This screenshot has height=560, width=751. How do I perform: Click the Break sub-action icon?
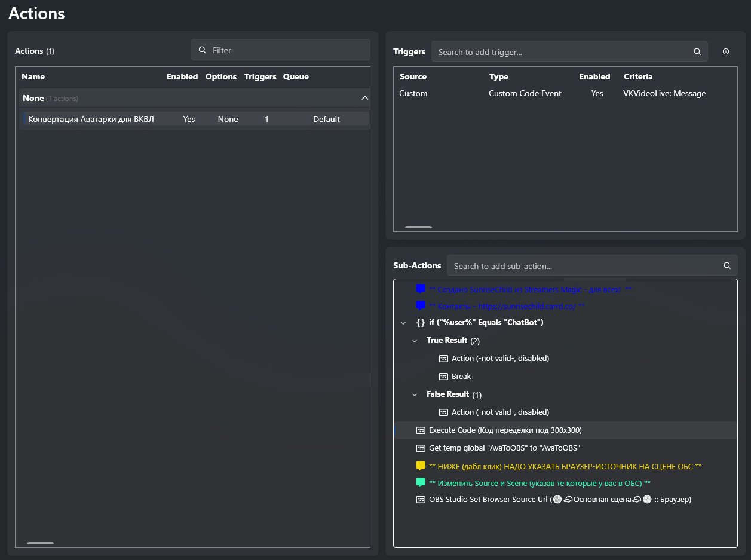(443, 377)
